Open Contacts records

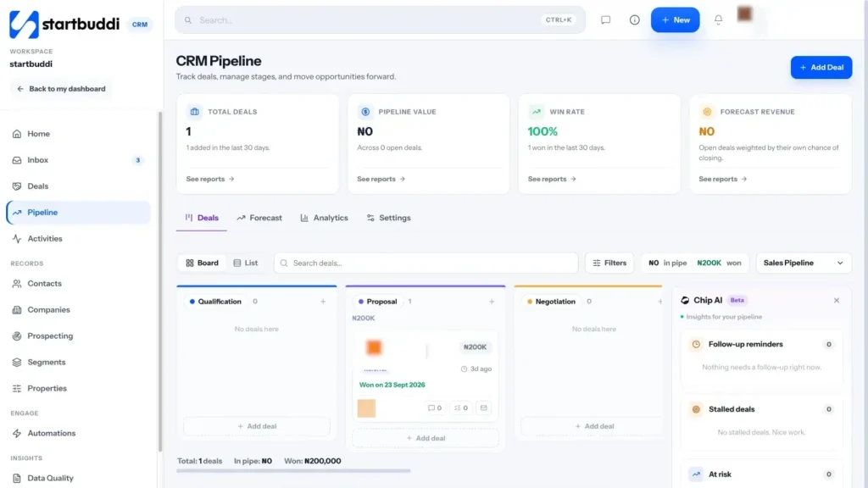[78, 283]
